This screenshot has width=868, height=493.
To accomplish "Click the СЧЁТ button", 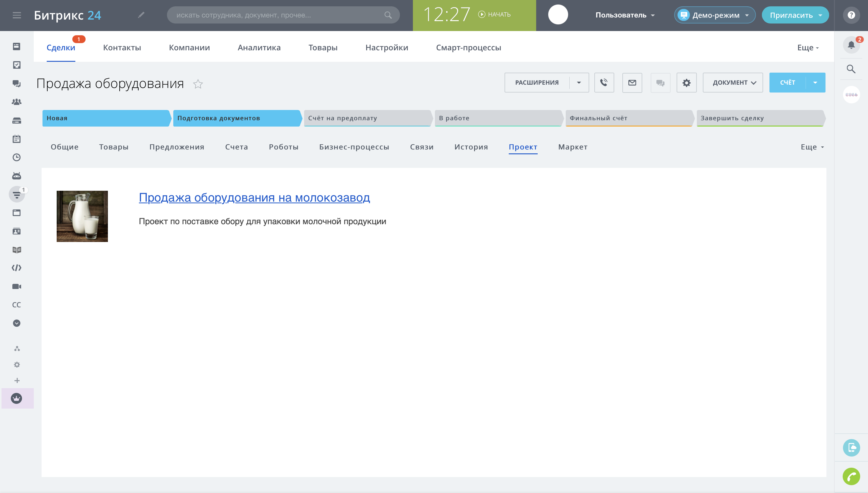I will pyautogui.click(x=788, y=83).
